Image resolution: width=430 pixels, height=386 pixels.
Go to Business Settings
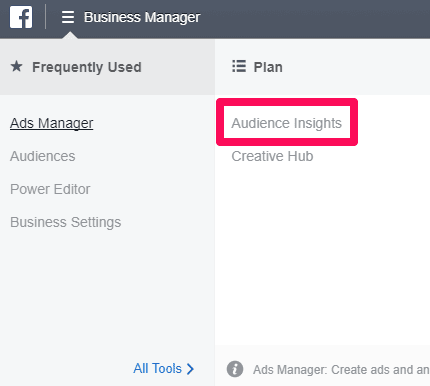66,222
